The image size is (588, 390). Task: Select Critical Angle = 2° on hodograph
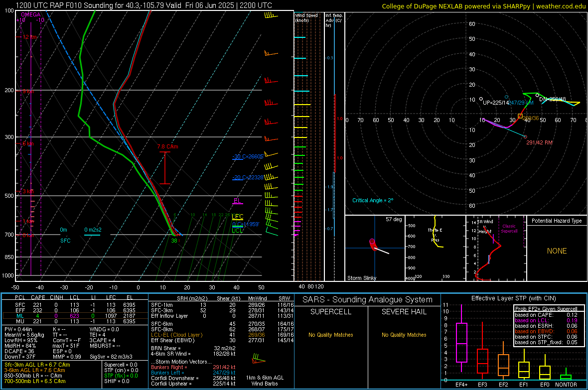pyautogui.click(x=373, y=200)
